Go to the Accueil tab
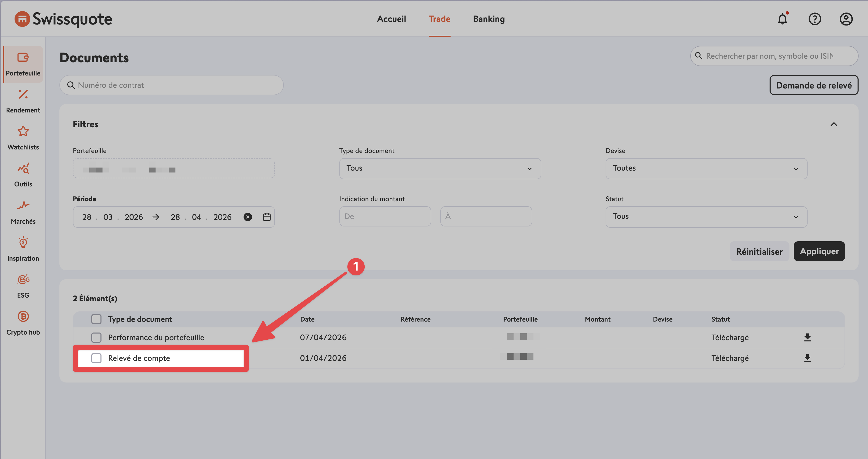 (391, 19)
